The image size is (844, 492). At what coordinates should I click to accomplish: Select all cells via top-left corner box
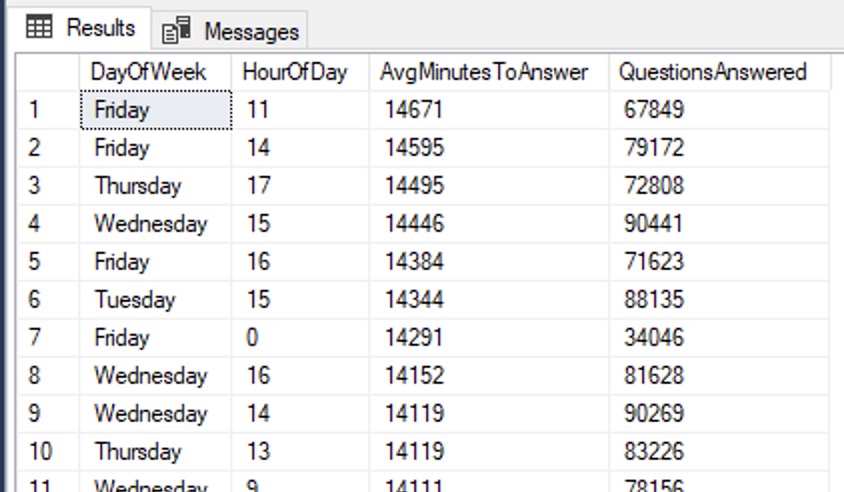click(x=48, y=72)
